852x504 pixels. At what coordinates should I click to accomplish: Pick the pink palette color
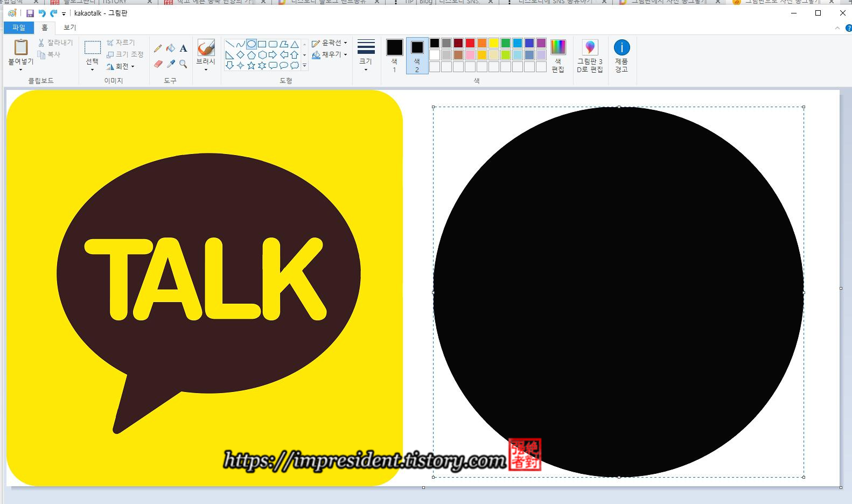coord(470,55)
